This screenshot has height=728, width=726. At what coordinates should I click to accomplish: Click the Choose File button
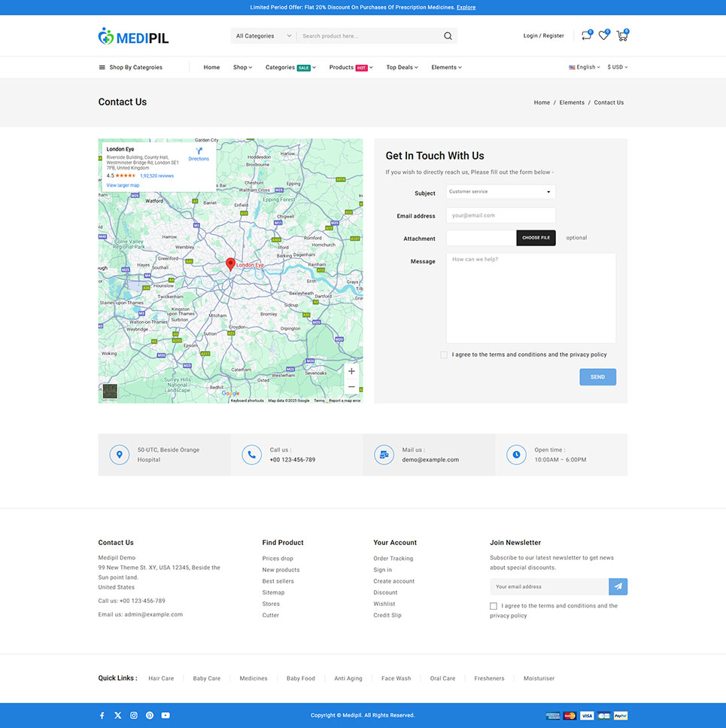pyautogui.click(x=536, y=238)
